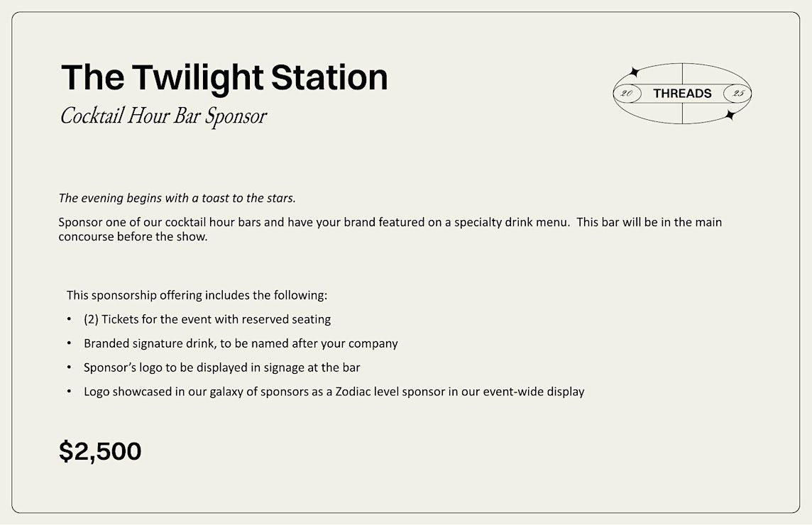Click the word 'Station' in the title
The height and width of the screenshot is (525, 812).
(x=329, y=77)
